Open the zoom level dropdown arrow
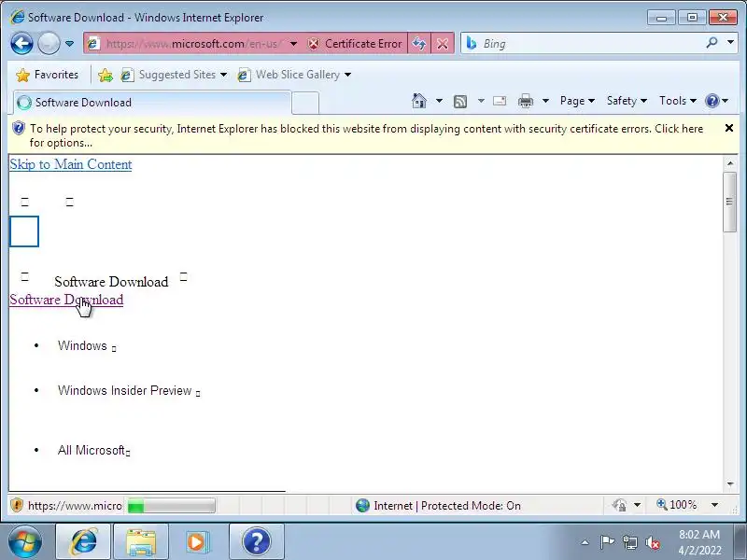 pyautogui.click(x=714, y=505)
